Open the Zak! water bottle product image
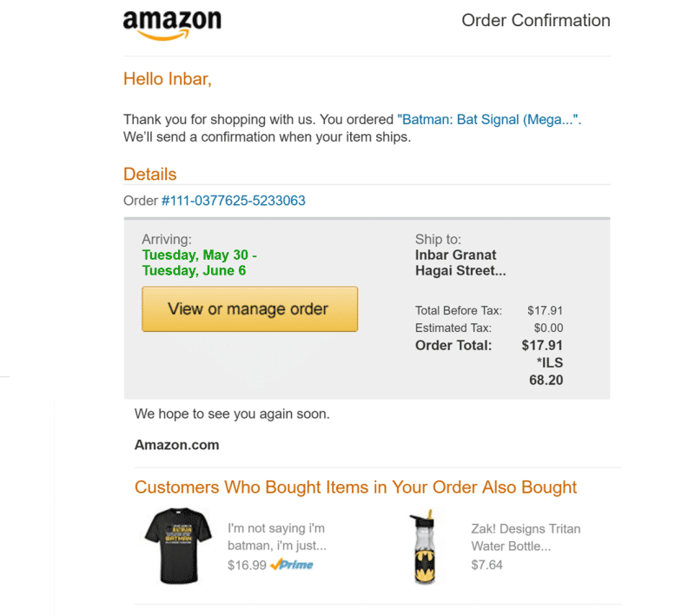Screen dimensions: 695x616 (x=424, y=546)
